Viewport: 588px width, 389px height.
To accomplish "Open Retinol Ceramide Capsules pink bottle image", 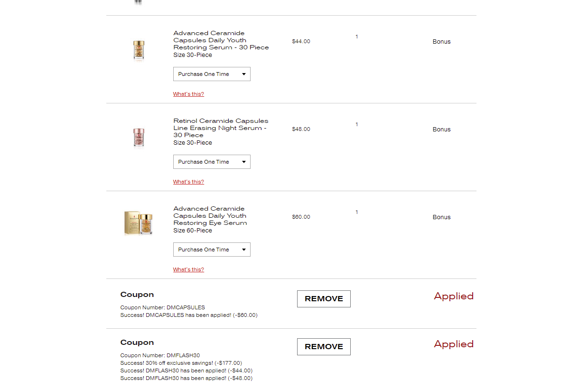I will [x=139, y=138].
